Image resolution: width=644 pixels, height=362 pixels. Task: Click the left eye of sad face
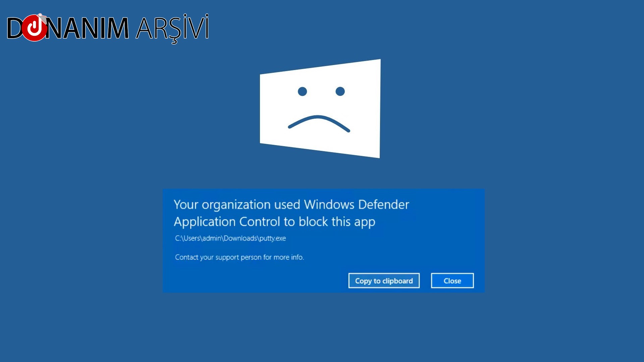(x=302, y=91)
